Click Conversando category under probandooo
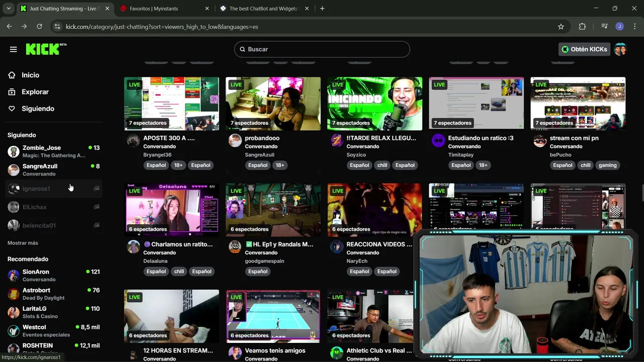Viewport: 644px width, 362px height. pos(261,146)
